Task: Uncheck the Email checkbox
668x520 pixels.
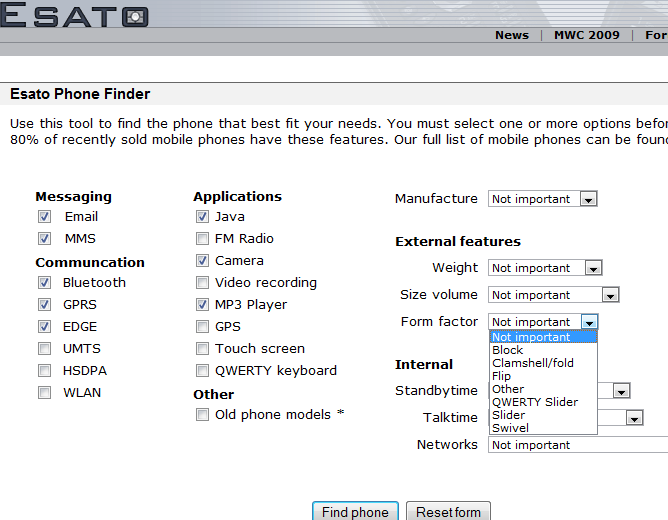Action: tap(44, 217)
